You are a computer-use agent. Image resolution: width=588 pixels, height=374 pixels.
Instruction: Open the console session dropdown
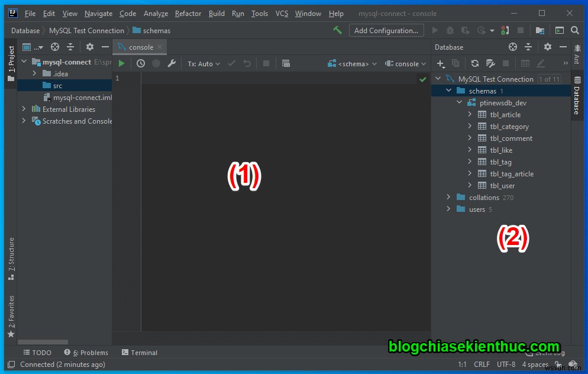click(x=405, y=64)
